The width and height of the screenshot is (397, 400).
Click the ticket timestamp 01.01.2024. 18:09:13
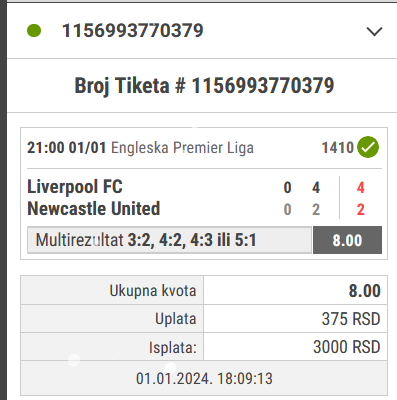(204, 378)
